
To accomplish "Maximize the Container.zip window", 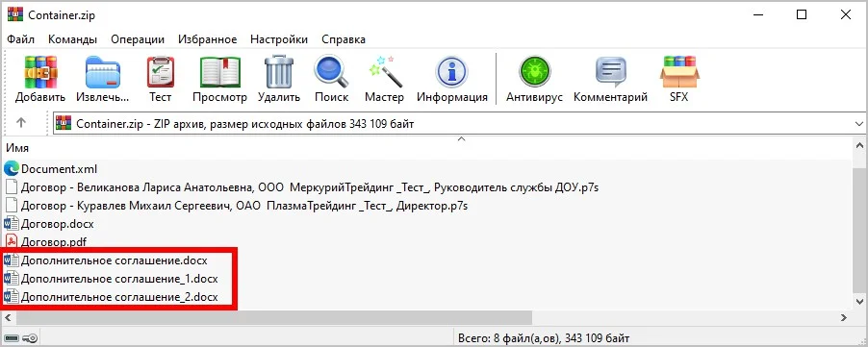I will [x=801, y=15].
